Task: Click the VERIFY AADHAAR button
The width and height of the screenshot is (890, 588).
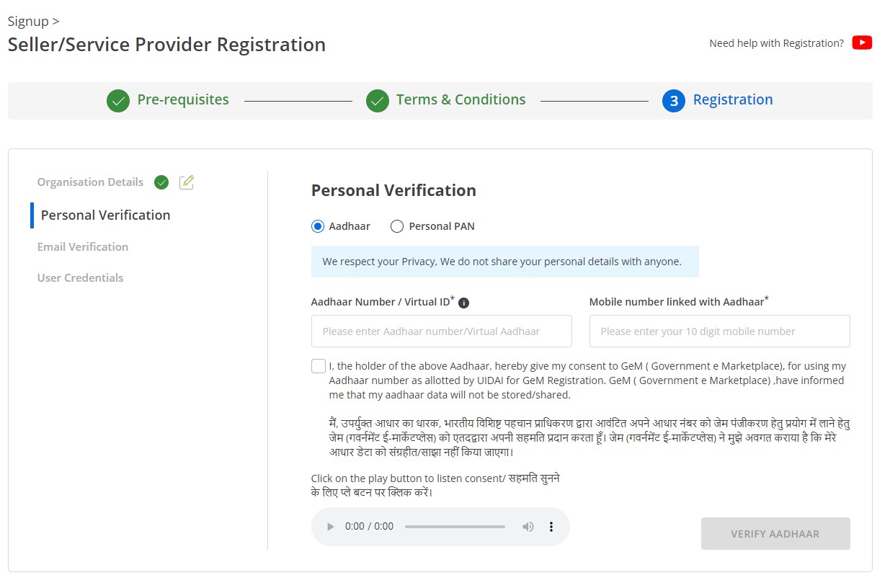Action: point(775,533)
